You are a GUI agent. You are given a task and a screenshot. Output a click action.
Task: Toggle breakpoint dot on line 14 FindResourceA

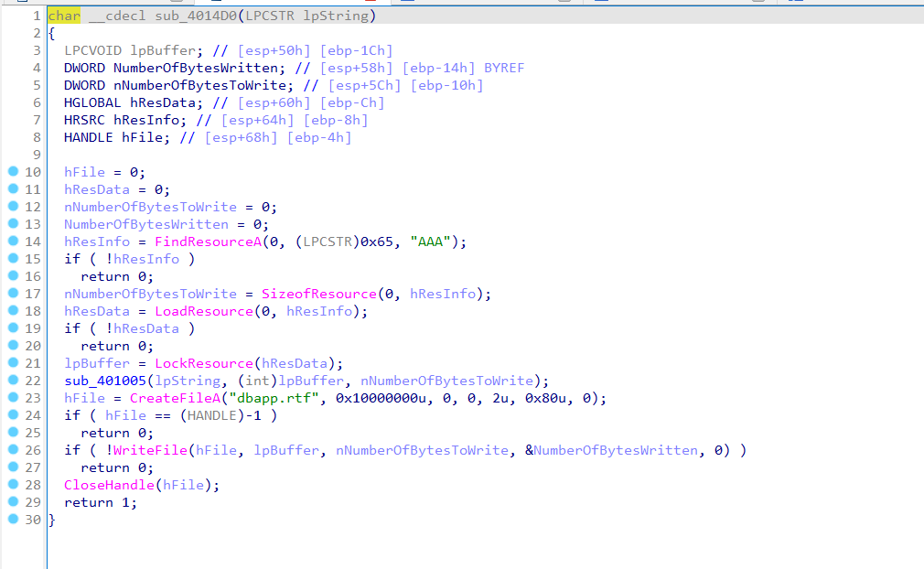(x=13, y=242)
